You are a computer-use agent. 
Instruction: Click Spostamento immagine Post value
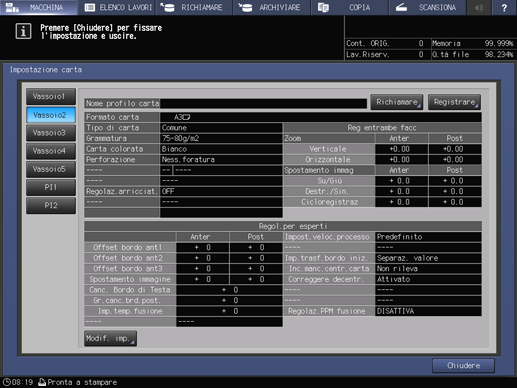coord(256,279)
